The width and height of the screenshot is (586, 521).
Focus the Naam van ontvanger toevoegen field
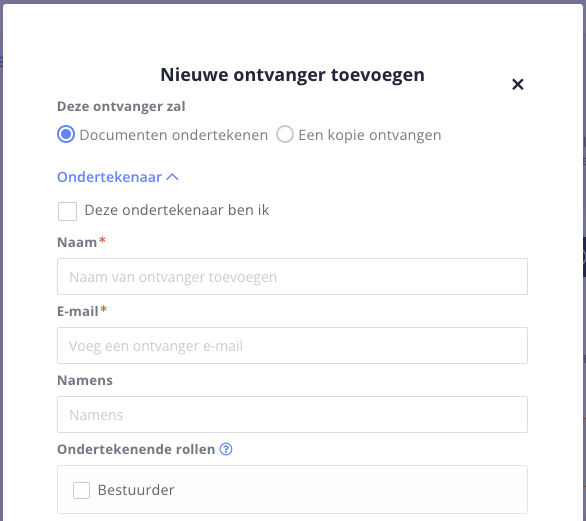pos(292,277)
